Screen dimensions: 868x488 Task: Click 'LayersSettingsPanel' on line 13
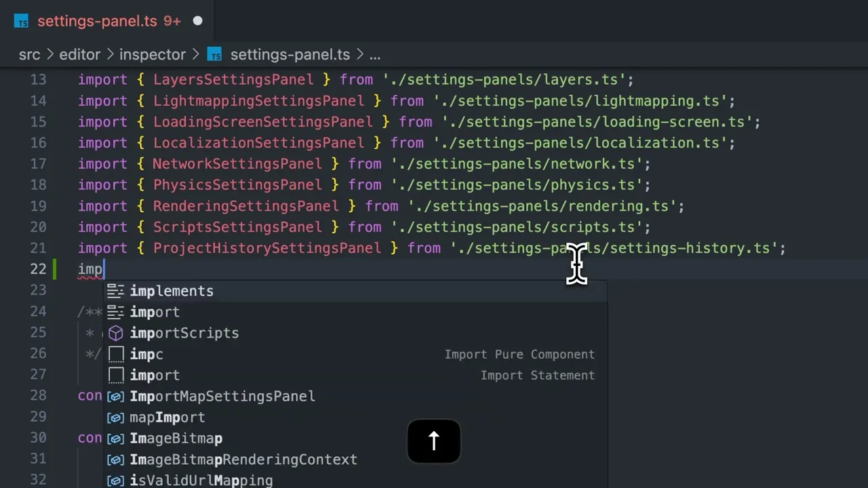tap(233, 79)
